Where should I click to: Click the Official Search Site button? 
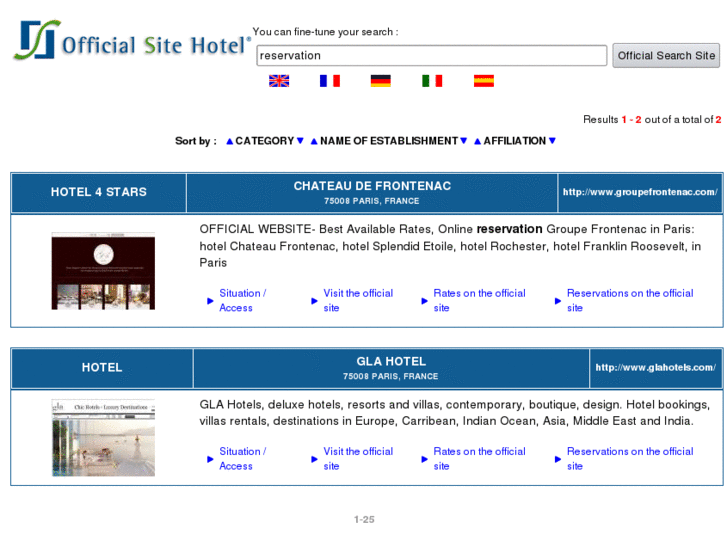pos(666,56)
